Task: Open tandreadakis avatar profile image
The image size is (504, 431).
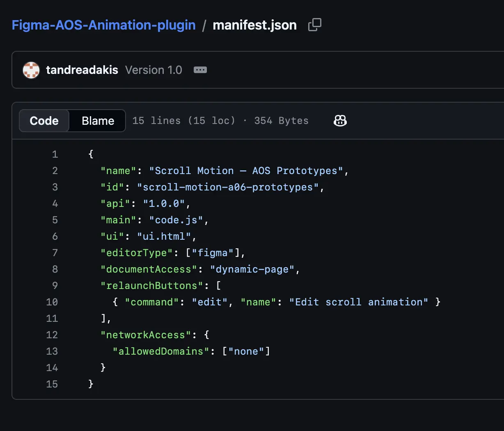Action: (x=31, y=70)
